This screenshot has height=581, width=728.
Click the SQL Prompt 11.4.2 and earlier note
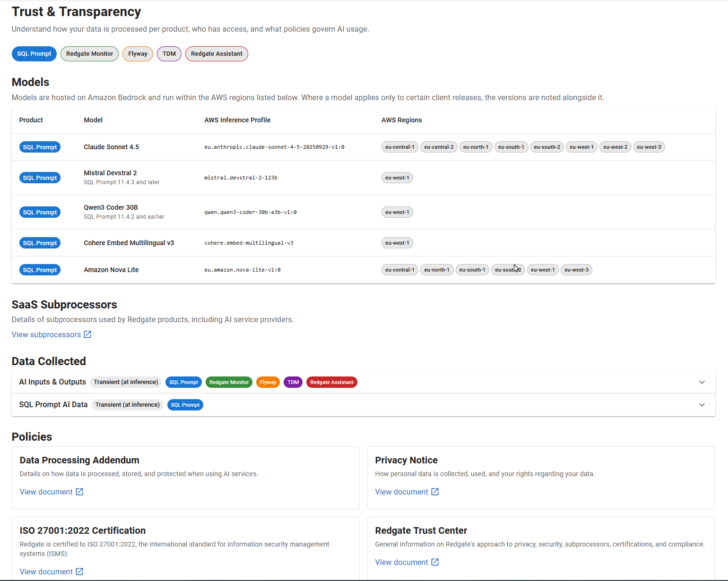tap(124, 217)
